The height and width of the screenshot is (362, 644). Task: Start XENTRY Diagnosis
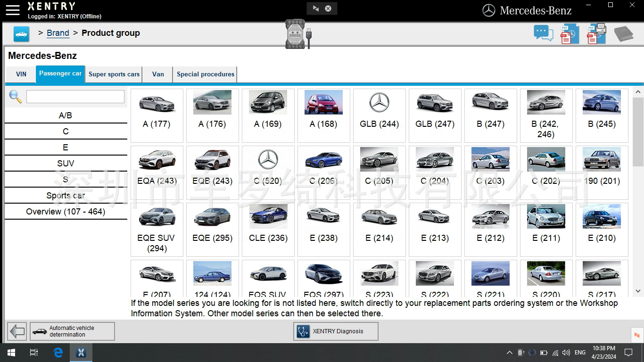pos(336,331)
